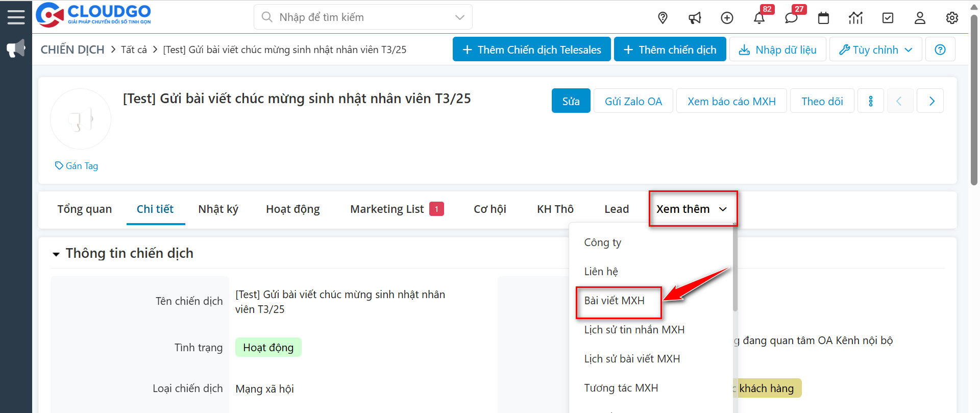This screenshot has width=980, height=413.
Task: Click the Sửa button
Action: (x=571, y=101)
